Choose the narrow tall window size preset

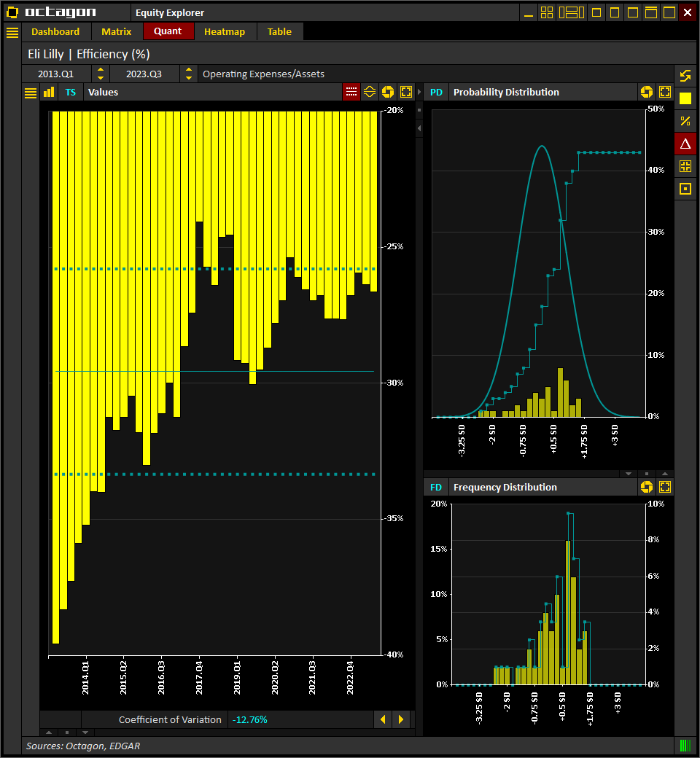pyautogui.click(x=615, y=12)
